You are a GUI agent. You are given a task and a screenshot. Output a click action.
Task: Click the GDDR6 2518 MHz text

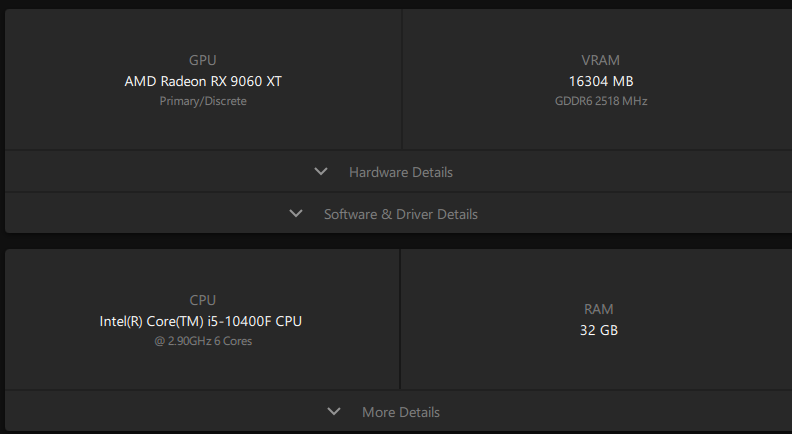coord(601,101)
